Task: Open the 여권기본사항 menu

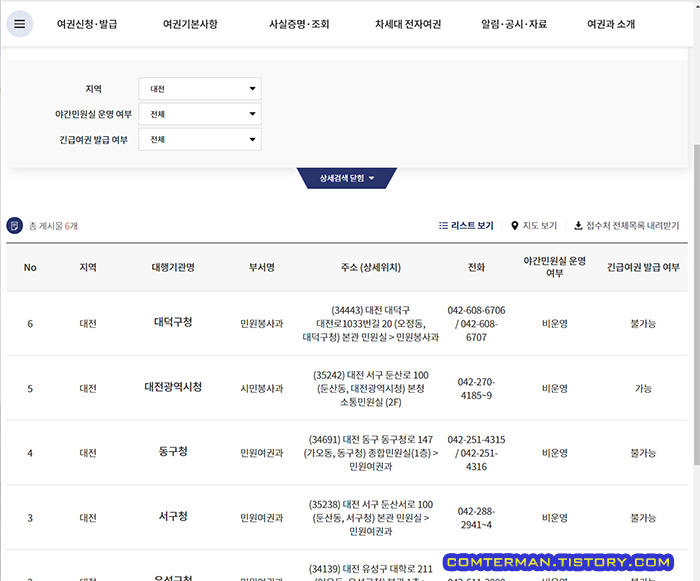Action: tap(190, 24)
